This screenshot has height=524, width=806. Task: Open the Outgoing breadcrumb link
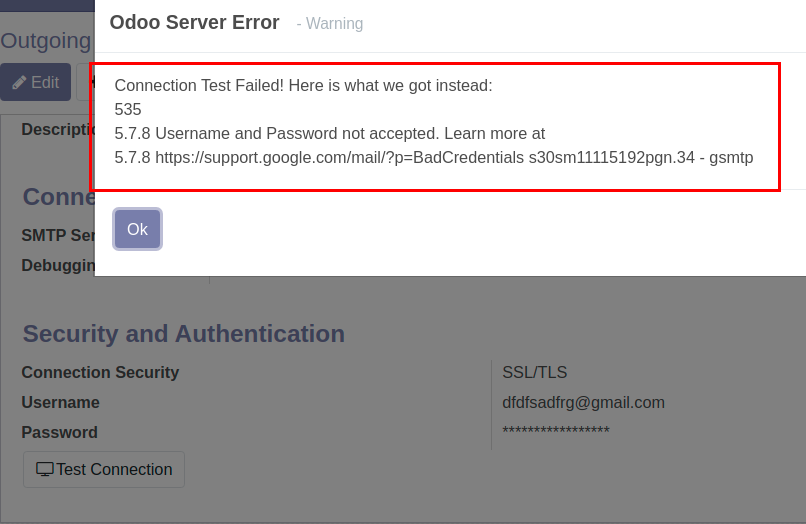click(x=46, y=41)
